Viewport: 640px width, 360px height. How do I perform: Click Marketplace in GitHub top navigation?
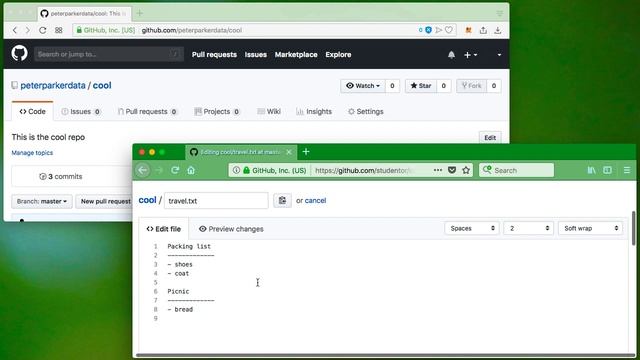click(296, 55)
